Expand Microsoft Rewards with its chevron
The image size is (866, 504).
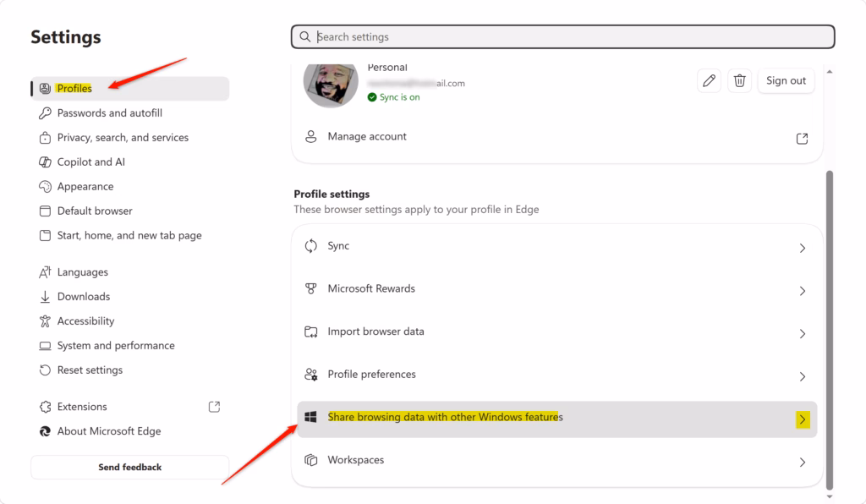(x=803, y=291)
